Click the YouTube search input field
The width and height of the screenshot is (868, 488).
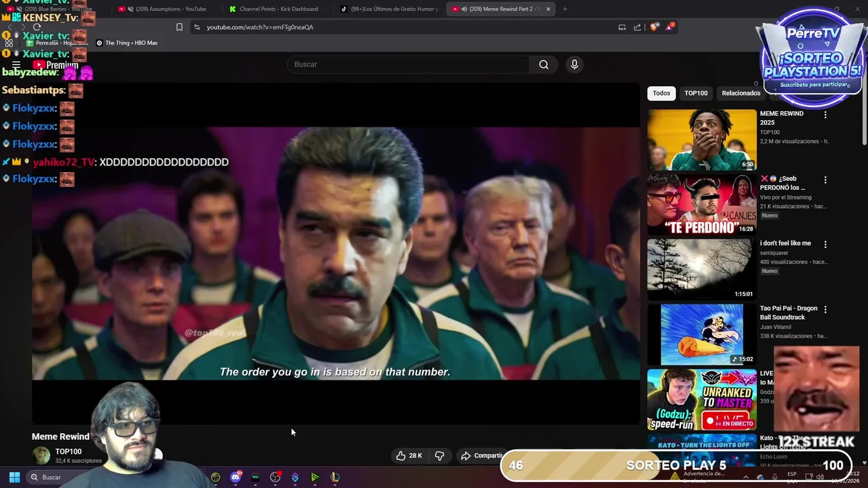click(x=409, y=64)
